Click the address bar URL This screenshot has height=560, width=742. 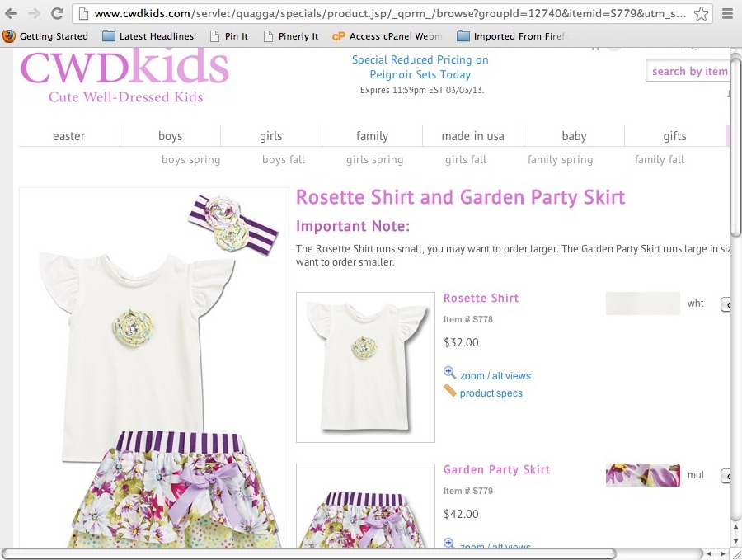point(390,14)
